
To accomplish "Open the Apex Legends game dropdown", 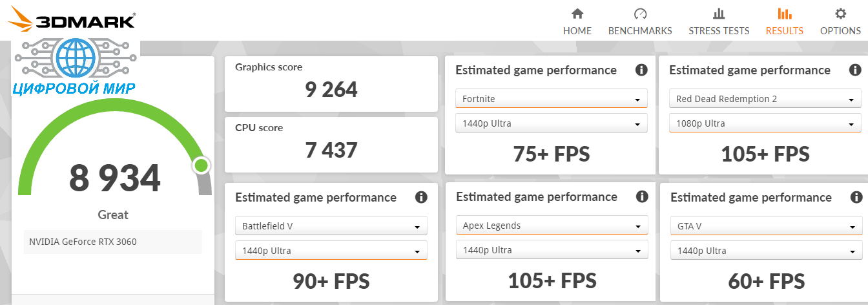I will 552,226.
